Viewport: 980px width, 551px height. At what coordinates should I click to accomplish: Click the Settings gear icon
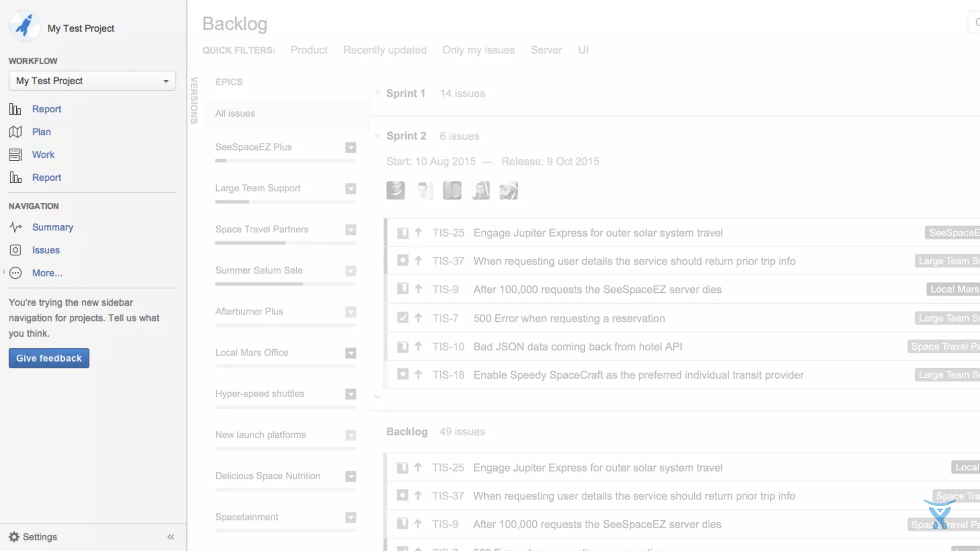point(14,537)
